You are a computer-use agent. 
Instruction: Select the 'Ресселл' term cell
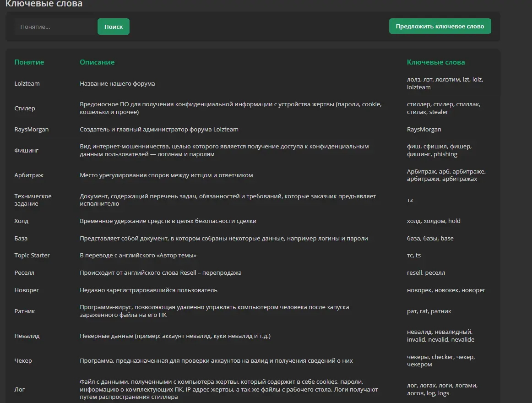24,272
